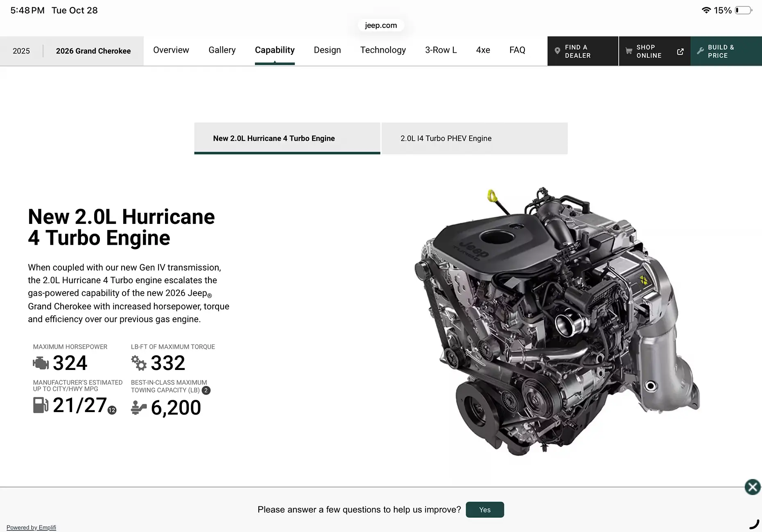Click the Shop Online button

[655, 51]
